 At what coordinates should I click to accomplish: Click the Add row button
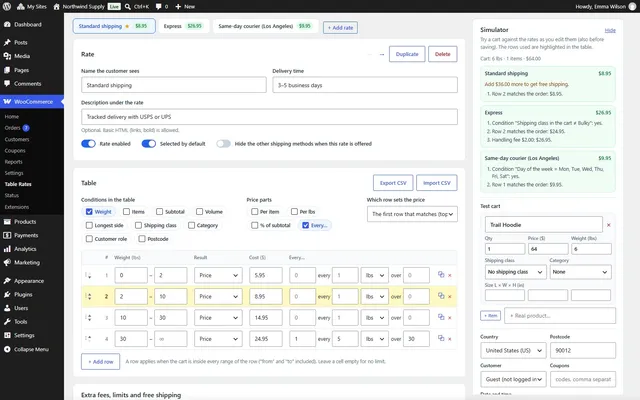(x=100, y=362)
